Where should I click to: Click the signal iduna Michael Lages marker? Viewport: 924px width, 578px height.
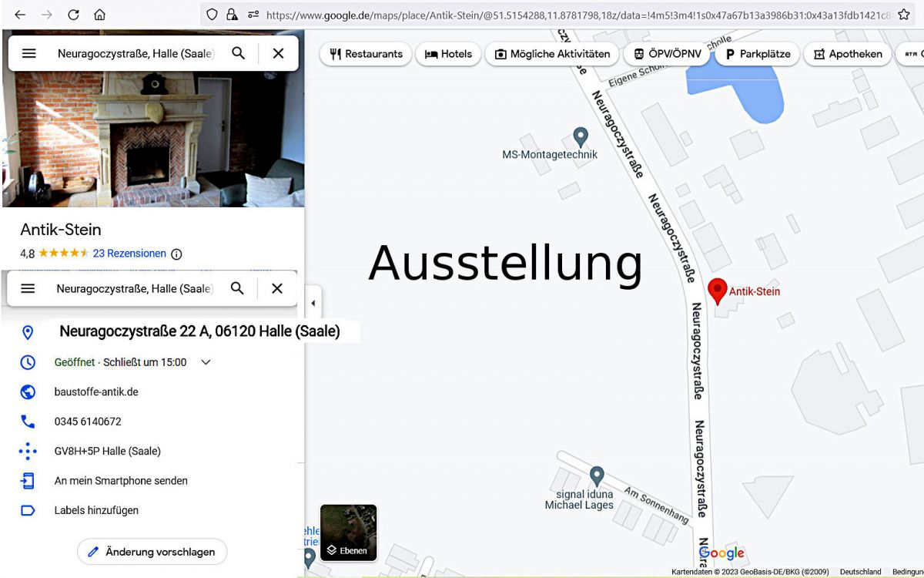(x=596, y=476)
